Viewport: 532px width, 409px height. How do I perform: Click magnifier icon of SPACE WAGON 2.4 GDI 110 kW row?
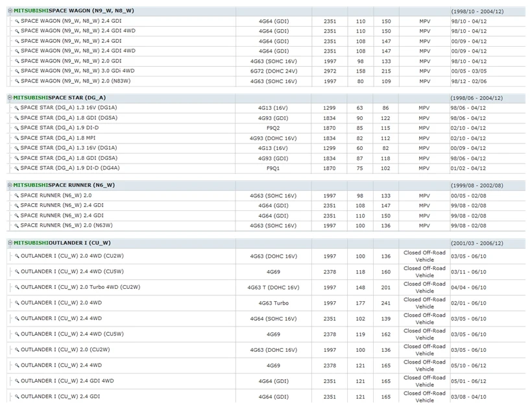coord(17,21)
